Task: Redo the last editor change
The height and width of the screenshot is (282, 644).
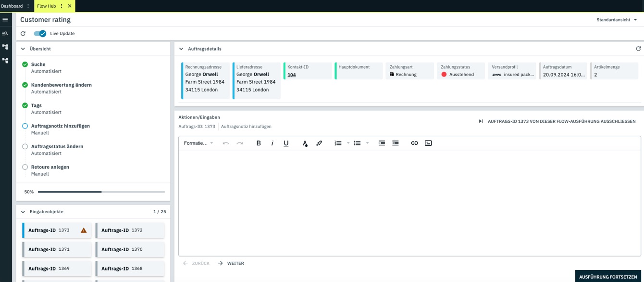Action: point(239,143)
